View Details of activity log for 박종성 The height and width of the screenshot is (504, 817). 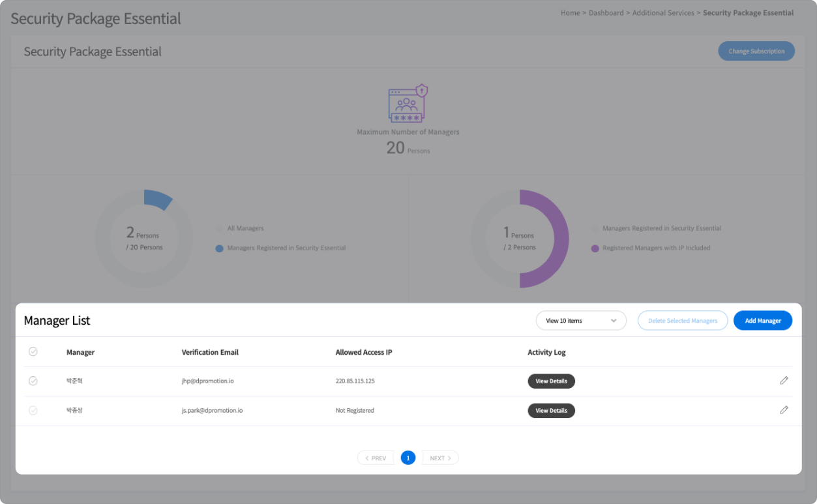pyautogui.click(x=551, y=411)
